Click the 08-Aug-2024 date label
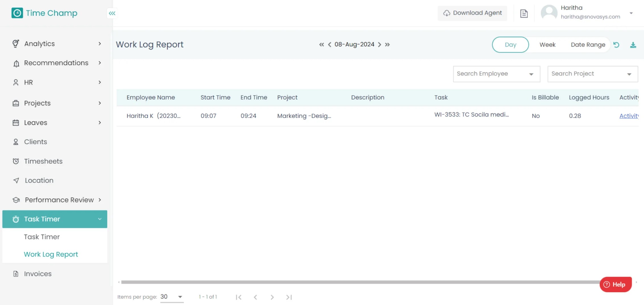Viewport: 644px width, 305px height. point(354,44)
